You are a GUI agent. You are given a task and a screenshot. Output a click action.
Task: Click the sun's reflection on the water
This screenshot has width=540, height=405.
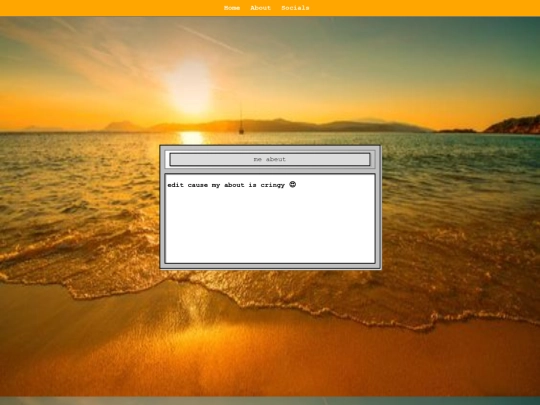click(x=191, y=138)
